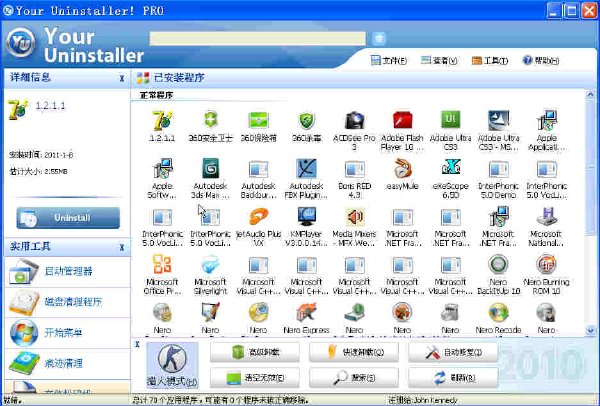Screen dimensions: 600x406
Task: Close the bottom action button panel
Action: click(x=137, y=344)
